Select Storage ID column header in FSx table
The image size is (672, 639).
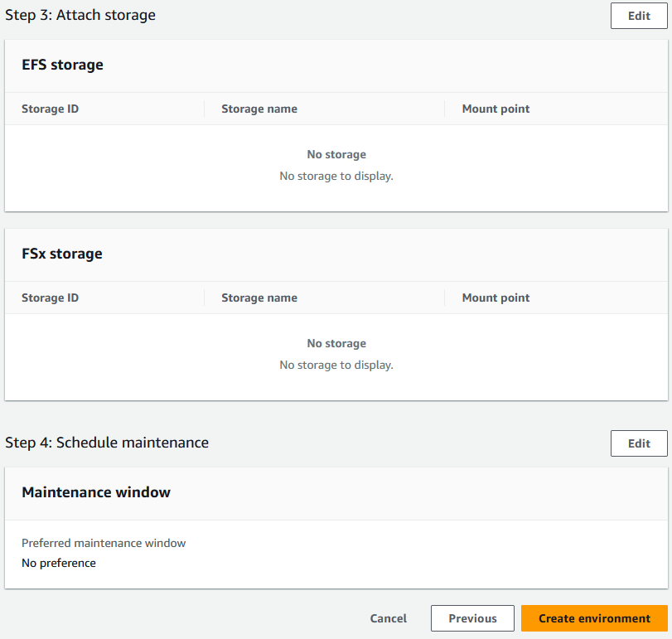51,298
